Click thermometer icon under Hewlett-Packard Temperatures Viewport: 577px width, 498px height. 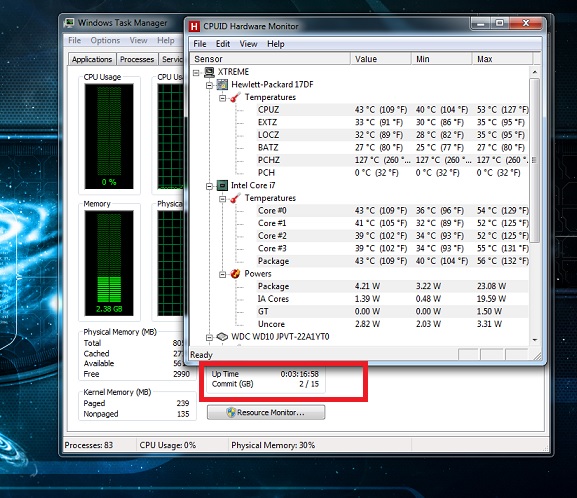(x=235, y=98)
